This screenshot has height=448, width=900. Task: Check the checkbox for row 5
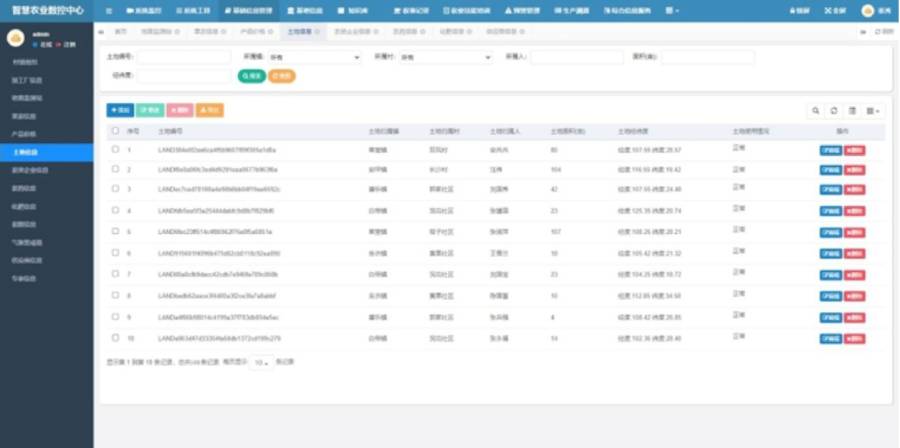pyautogui.click(x=115, y=231)
